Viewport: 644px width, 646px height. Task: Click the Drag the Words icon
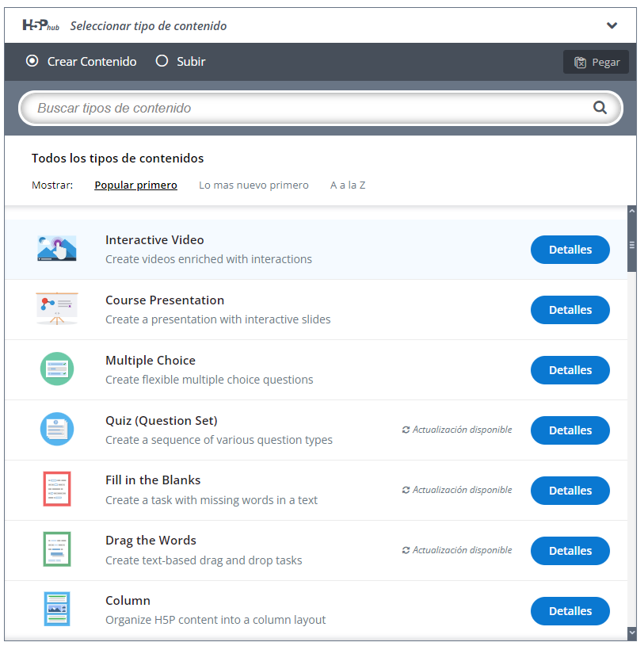tap(56, 549)
